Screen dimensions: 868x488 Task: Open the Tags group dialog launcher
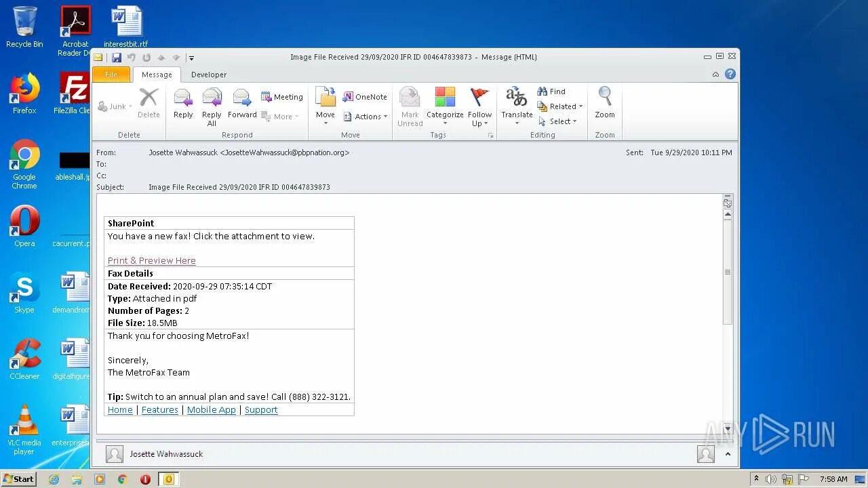point(490,136)
